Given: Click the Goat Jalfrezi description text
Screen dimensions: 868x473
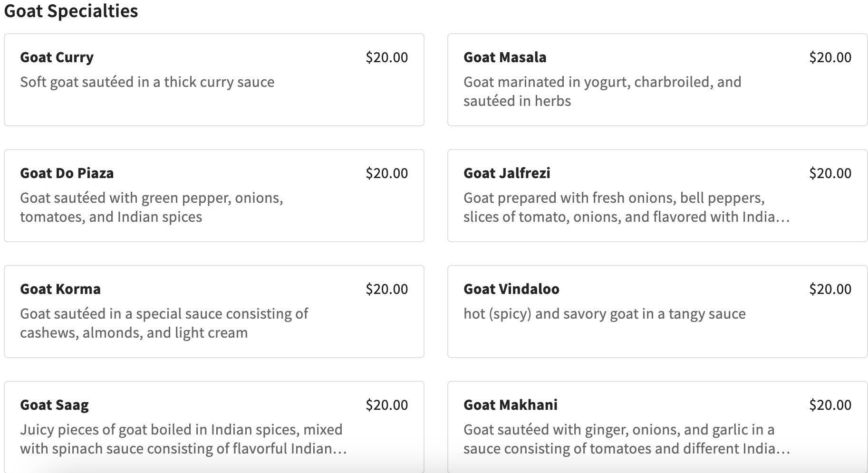Looking at the screenshot, I should point(626,208).
